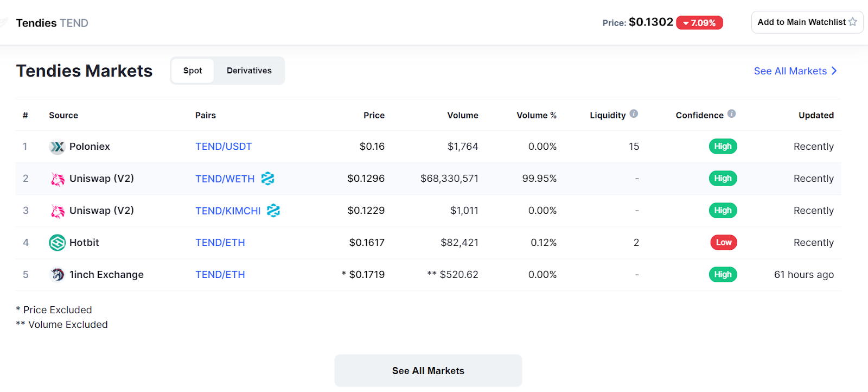Viewport: 868px width, 392px height.
Task: Click the Poloniex exchange logo icon
Action: (x=57, y=147)
